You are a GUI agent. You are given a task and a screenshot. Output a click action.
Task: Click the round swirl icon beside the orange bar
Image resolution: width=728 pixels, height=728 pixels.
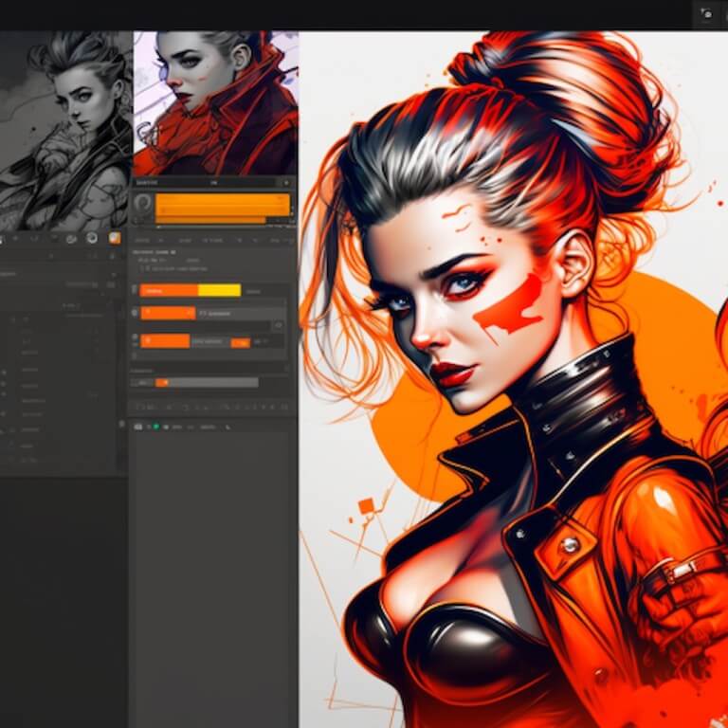(143, 204)
